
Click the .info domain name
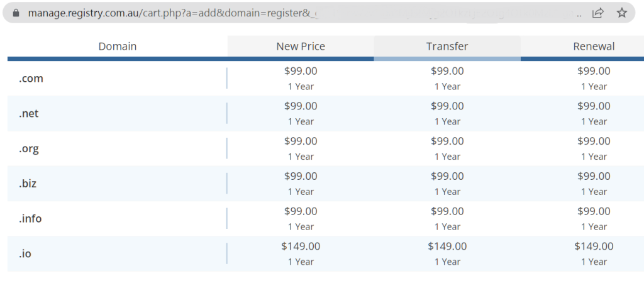30,218
